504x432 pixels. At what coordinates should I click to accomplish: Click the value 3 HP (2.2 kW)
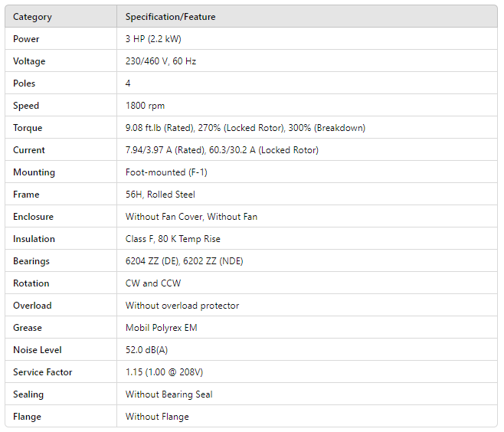pyautogui.click(x=153, y=39)
